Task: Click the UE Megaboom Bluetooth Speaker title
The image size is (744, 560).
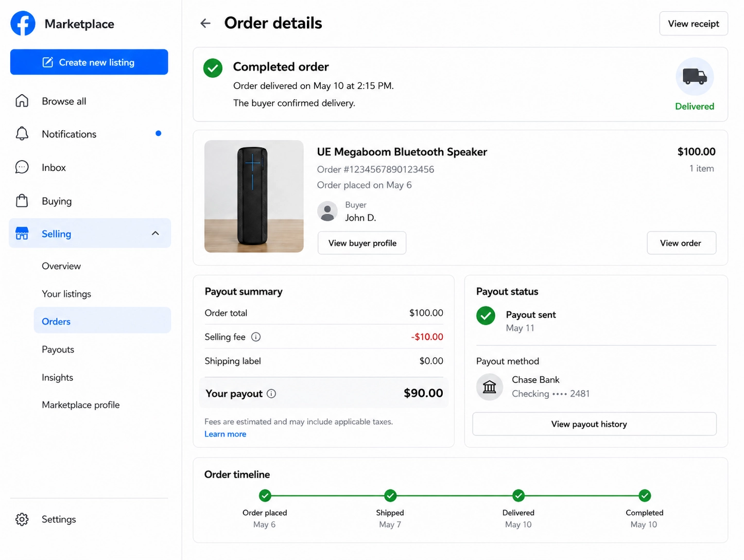Action: tap(402, 152)
